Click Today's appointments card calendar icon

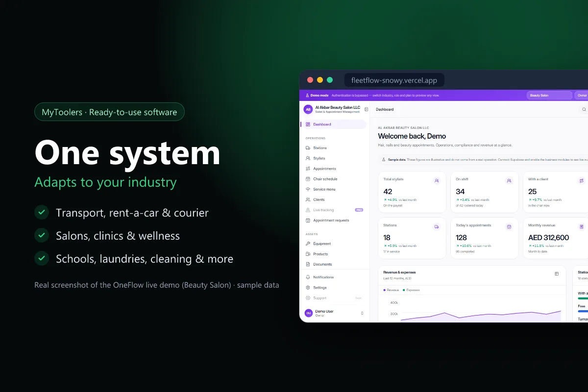coord(509,227)
